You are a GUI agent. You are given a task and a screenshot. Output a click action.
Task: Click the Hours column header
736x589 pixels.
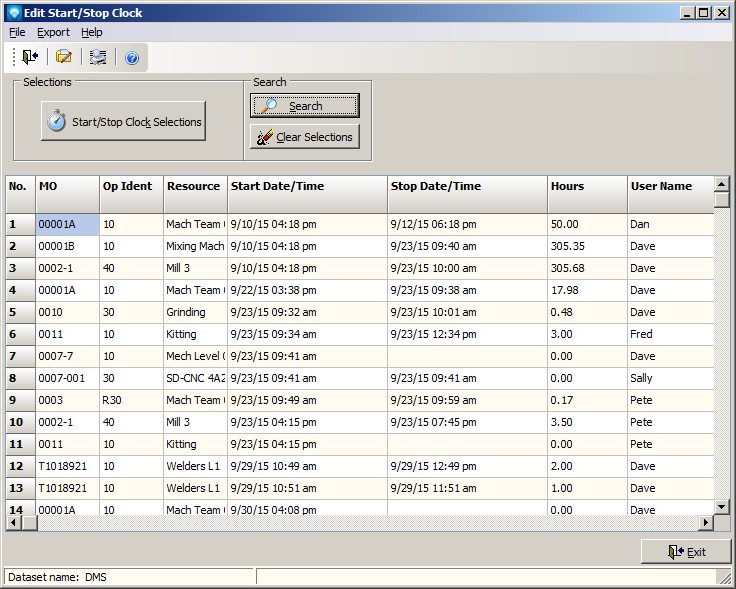tap(586, 187)
